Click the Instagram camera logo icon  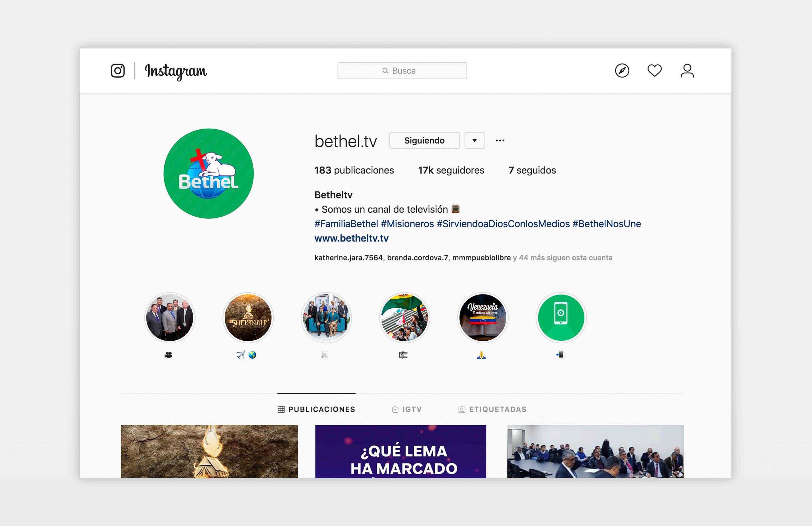[118, 71]
